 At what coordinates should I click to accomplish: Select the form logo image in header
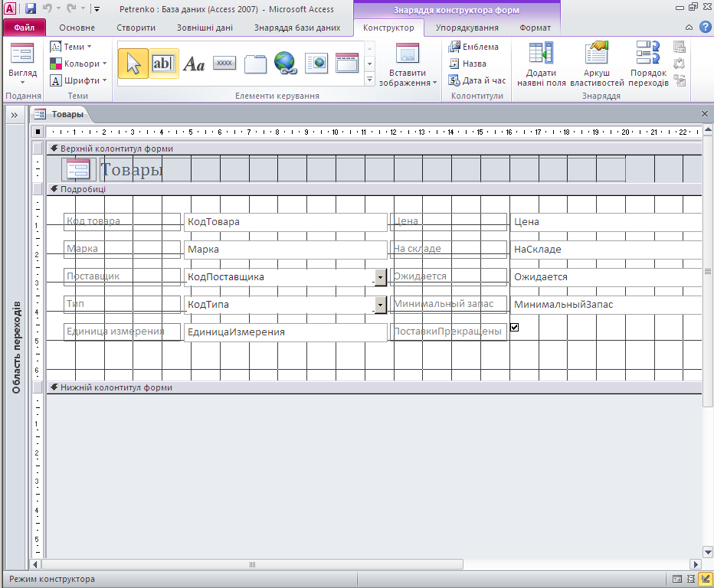click(x=78, y=169)
